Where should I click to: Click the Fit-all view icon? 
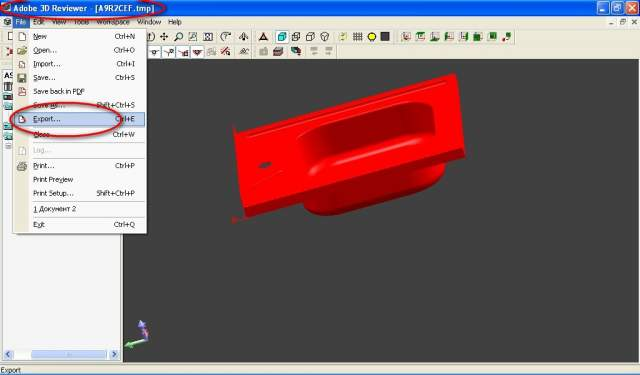[x=208, y=37]
